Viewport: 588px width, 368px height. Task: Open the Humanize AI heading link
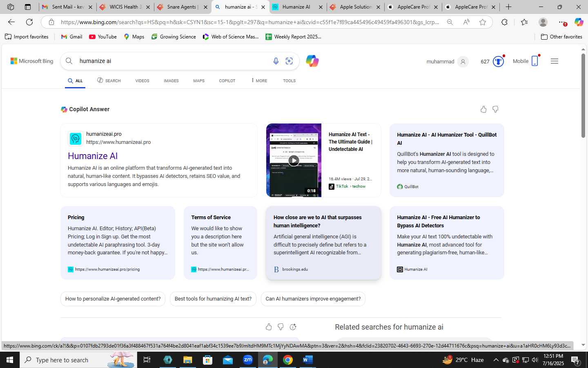[93, 156]
